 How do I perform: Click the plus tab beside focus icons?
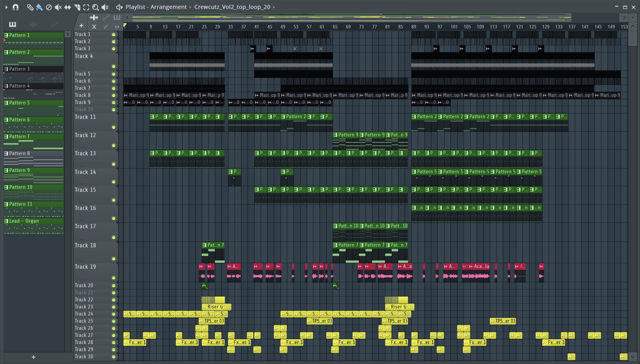click(x=81, y=26)
